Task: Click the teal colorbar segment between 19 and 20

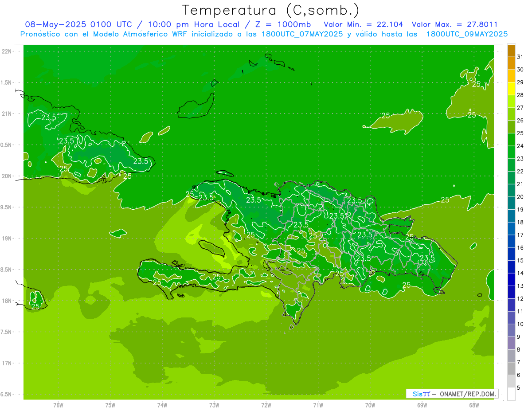Action: pyautogui.click(x=511, y=204)
